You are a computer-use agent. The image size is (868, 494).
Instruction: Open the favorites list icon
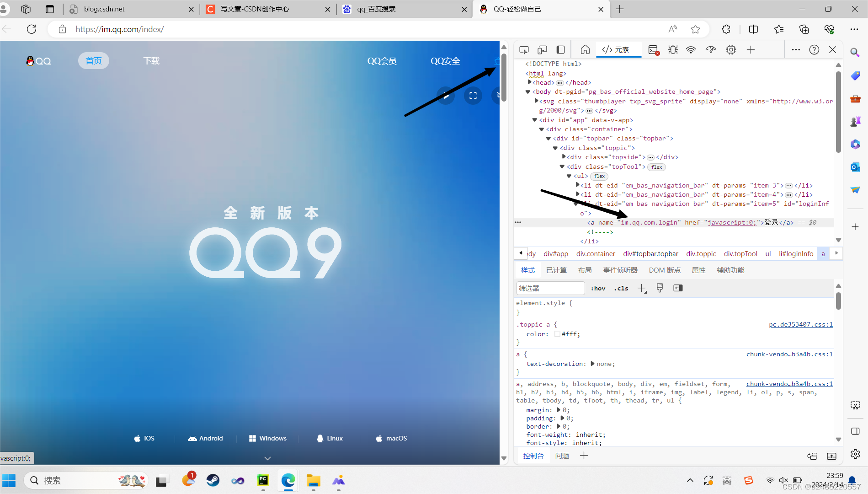coord(779,29)
